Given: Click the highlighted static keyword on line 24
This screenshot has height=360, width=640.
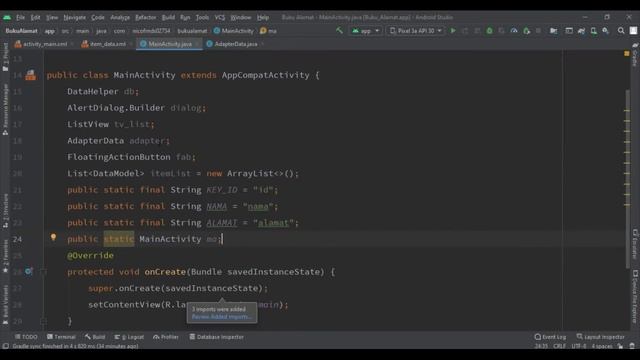Looking at the screenshot, I should pyautogui.click(x=119, y=239).
